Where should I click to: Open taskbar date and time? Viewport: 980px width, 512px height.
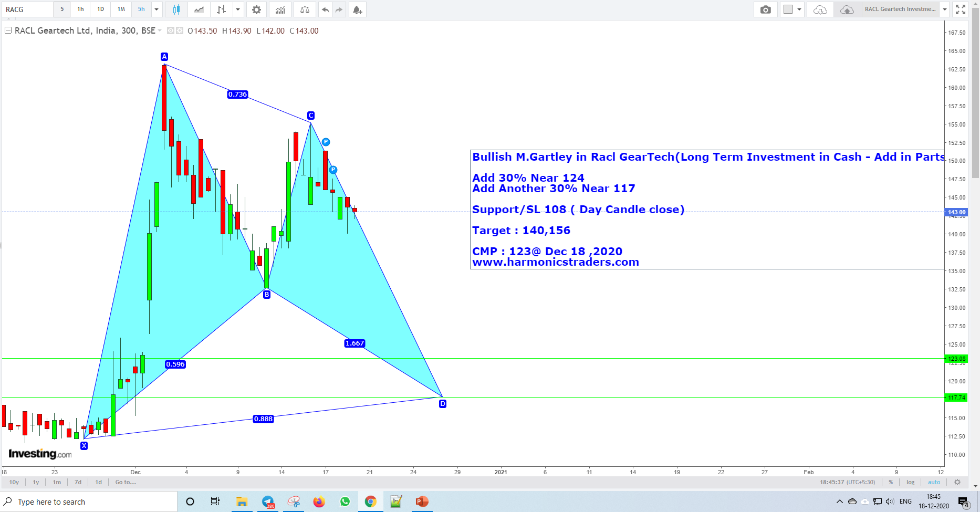934,501
